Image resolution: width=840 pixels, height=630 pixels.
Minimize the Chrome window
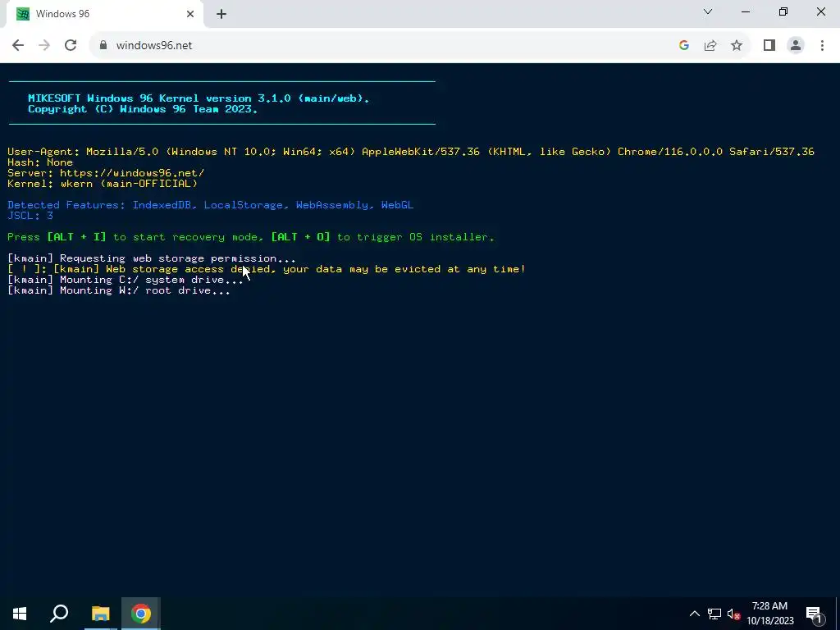coord(745,11)
